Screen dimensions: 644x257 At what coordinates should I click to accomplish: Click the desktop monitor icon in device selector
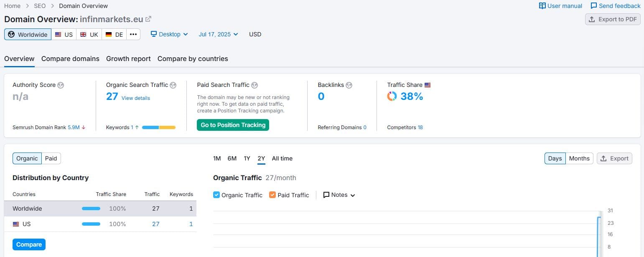154,34
